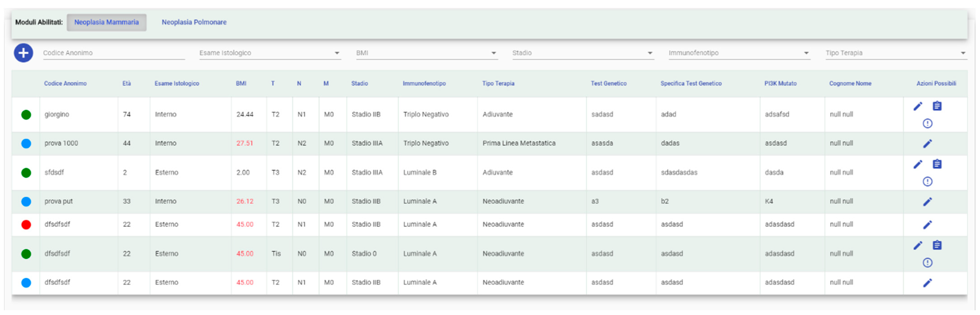
Task: Click the clipboard icon in sfdsdf row
Action: (x=937, y=164)
